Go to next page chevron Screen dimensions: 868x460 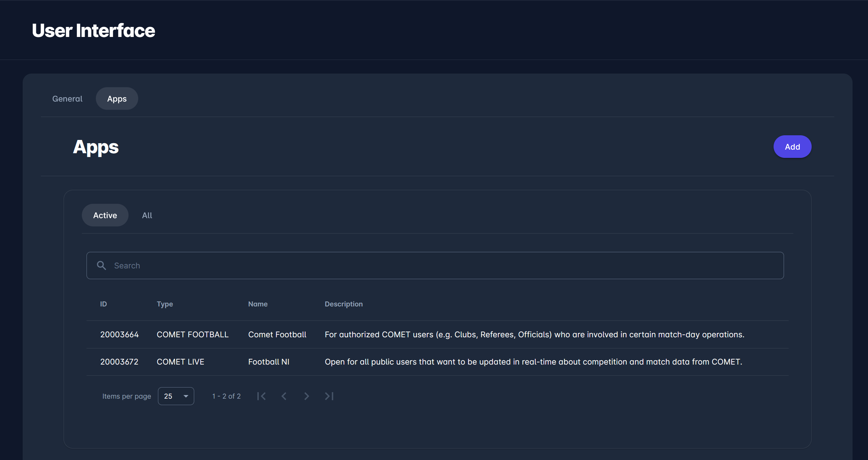coord(306,396)
